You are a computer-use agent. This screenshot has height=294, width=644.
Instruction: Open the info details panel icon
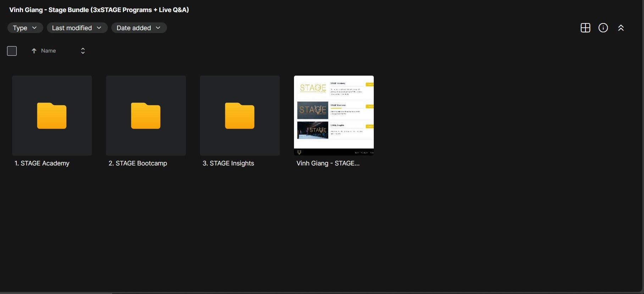coord(603,28)
